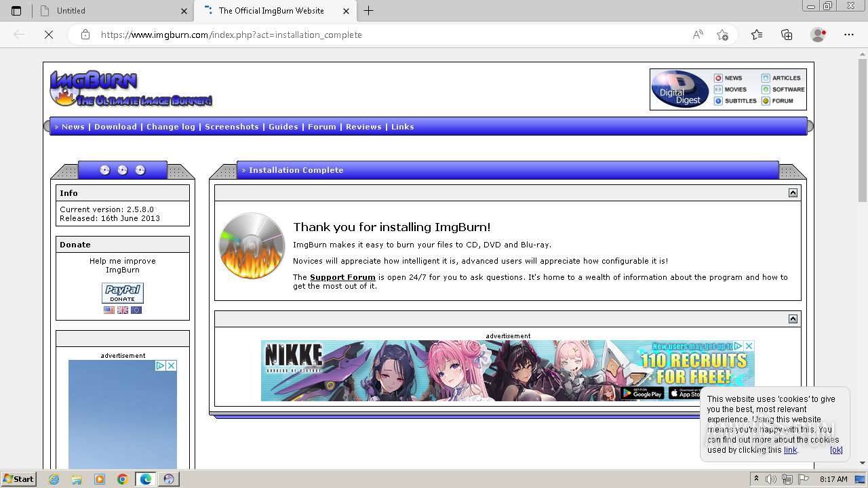
Task: Add this page to favorites
Action: pos(723,35)
